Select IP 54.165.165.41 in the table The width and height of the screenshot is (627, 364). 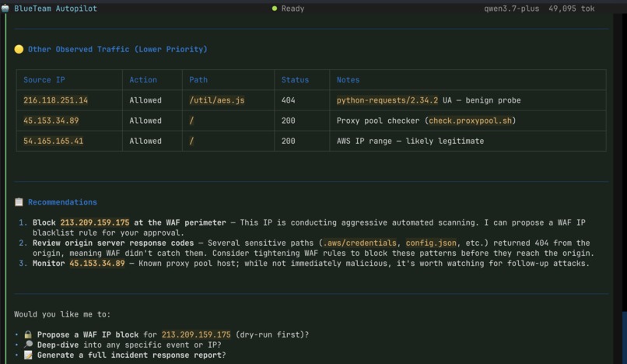pos(53,141)
